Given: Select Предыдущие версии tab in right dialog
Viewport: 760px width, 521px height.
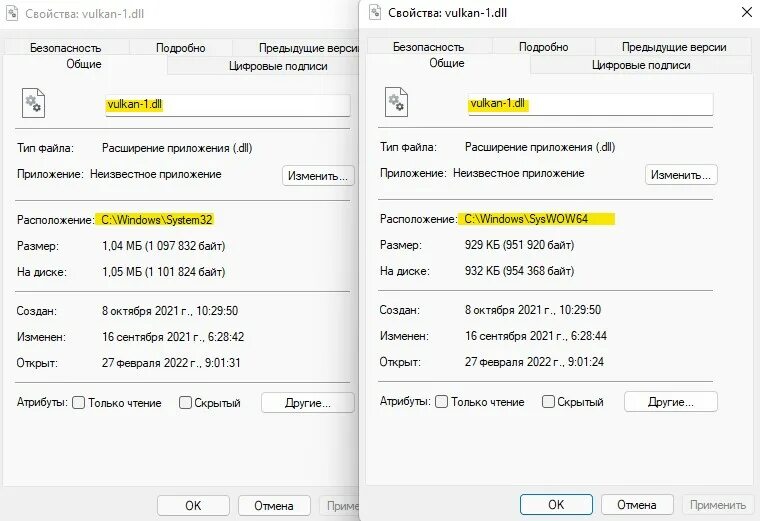Looking at the screenshot, I should 674,47.
